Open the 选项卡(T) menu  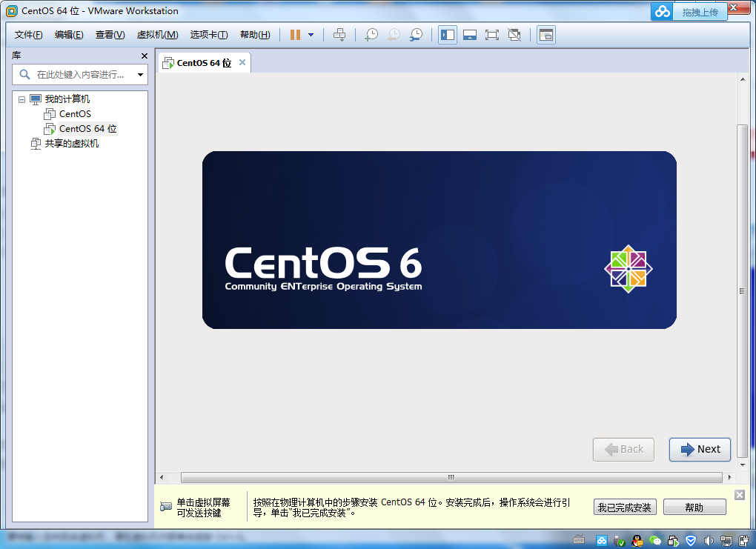(209, 35)
